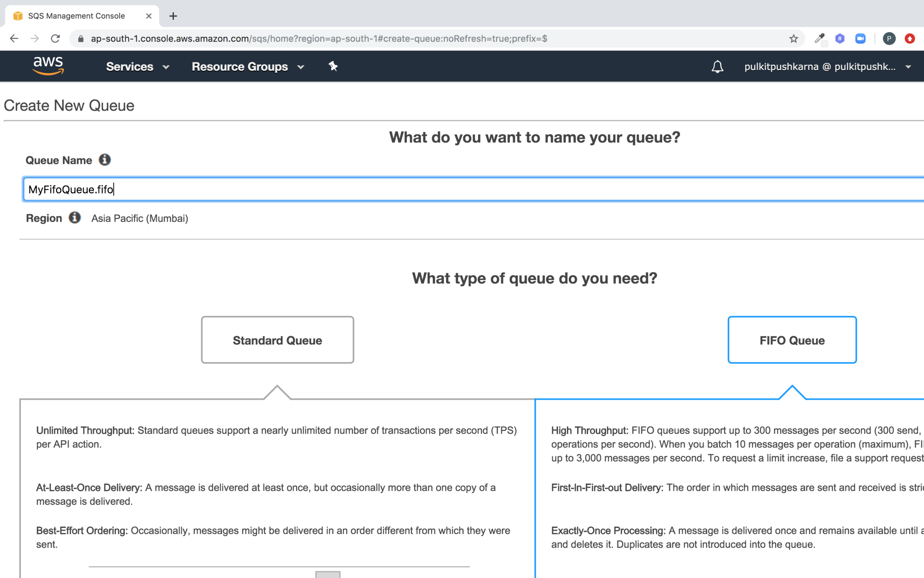
Task: Open a new browser tab
Action: (x=173, y=16)
